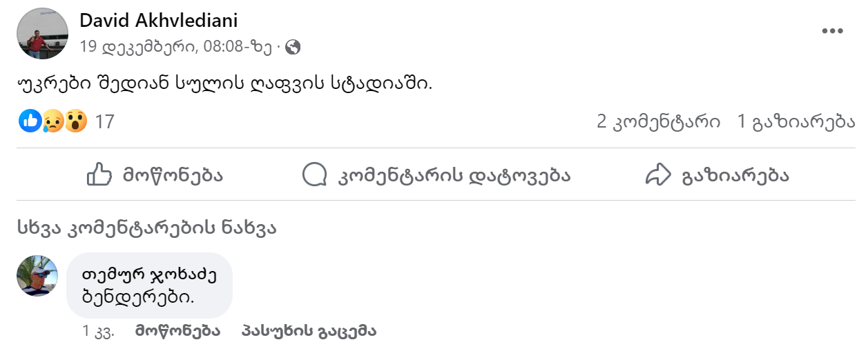Open David Akhvlediani's profile name link

(x=159, y=20)
